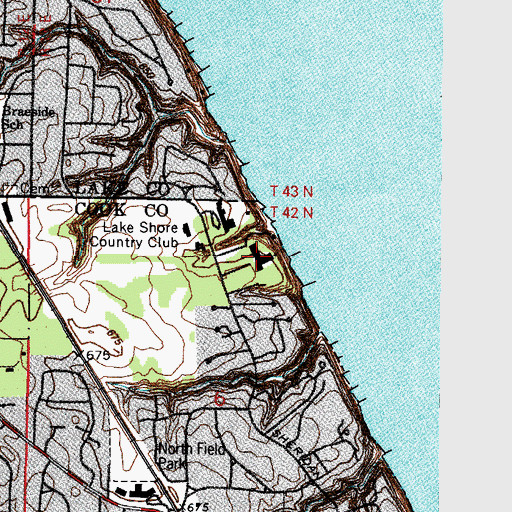512x512 pixels.
Task: Click the 650 contour elevation label
Action: [147, 71]
